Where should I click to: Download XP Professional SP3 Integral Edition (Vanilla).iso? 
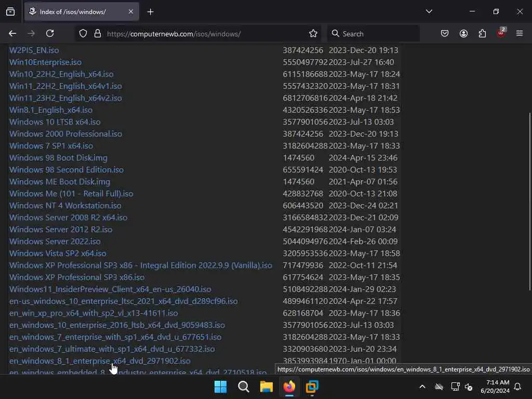141,265
